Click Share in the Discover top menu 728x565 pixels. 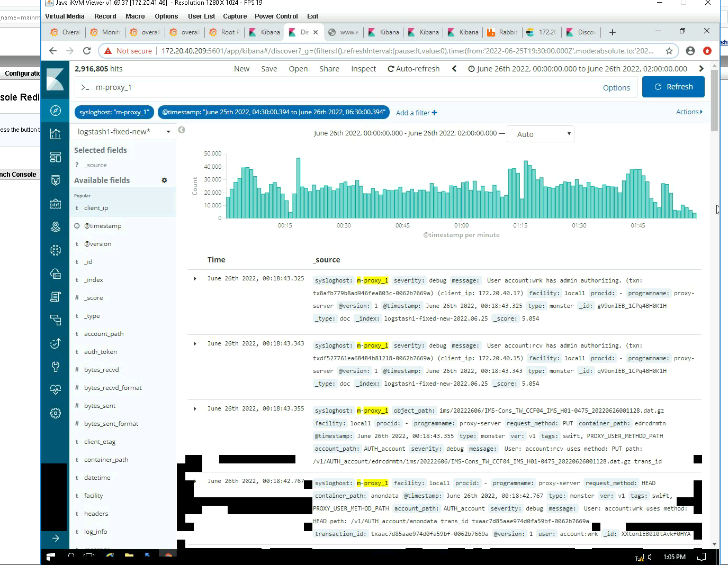tap(329, 69)
